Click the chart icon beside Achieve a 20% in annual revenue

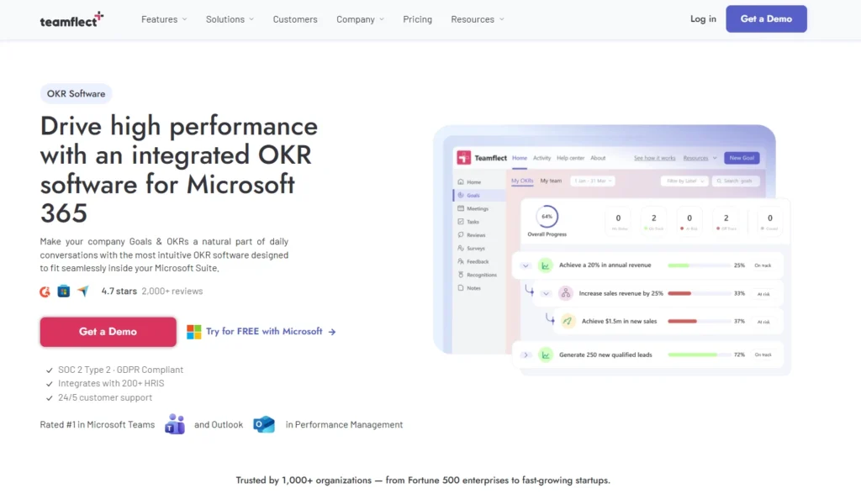pyautogui.click(x=545, y=265)
